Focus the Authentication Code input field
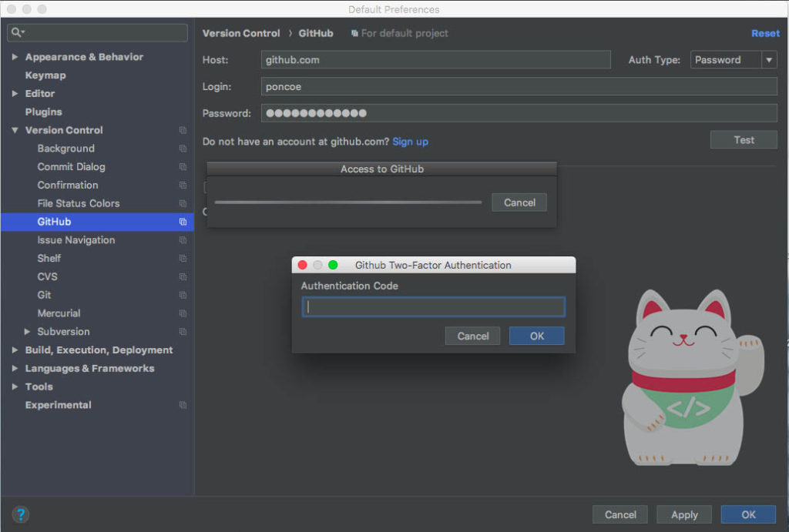The height and width of the screenshot is (532, 789). (433, 306)
